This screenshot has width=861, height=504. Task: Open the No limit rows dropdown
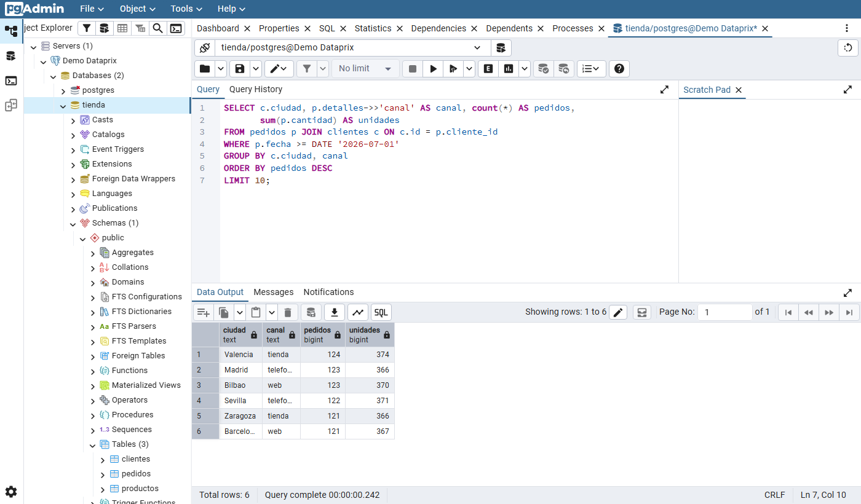(x=365, y=69)
